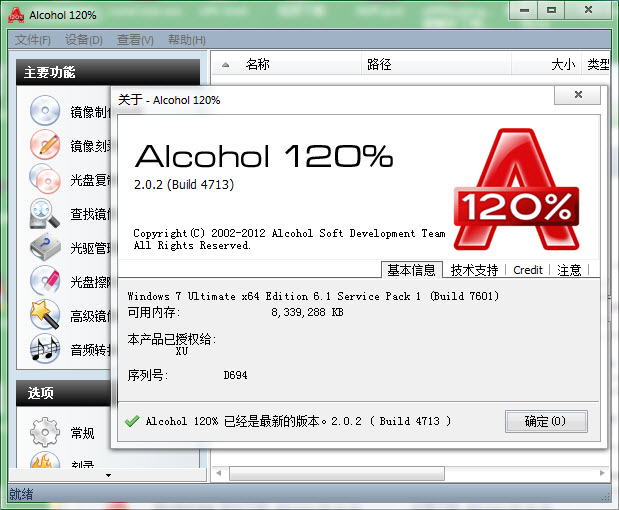
Task: Click the drive manager icon with question mark
Action: point(45,247)
